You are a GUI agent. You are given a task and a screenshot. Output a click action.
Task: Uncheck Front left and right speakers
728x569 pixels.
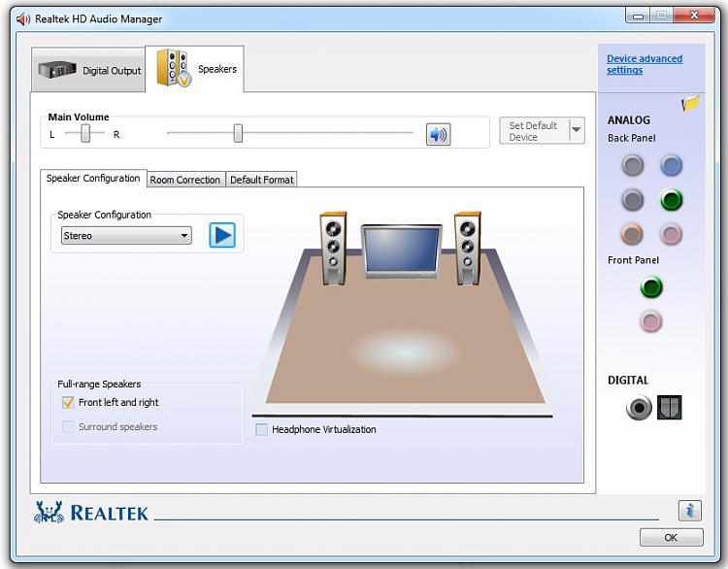pyautogui.click(x=68, y=402)
